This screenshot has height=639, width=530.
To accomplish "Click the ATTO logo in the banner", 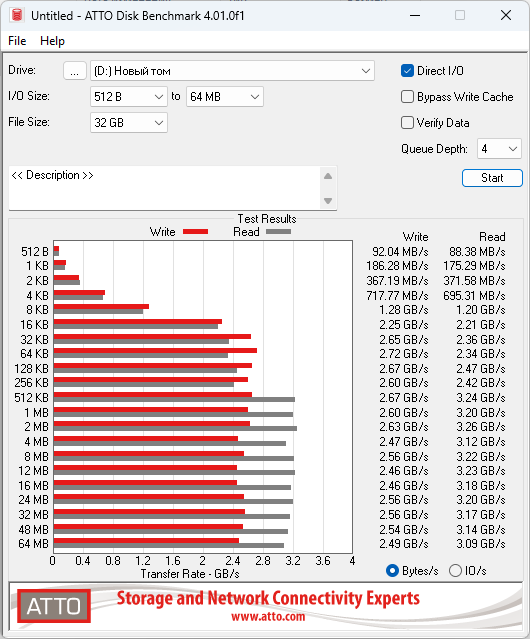I will click(54, 606).
